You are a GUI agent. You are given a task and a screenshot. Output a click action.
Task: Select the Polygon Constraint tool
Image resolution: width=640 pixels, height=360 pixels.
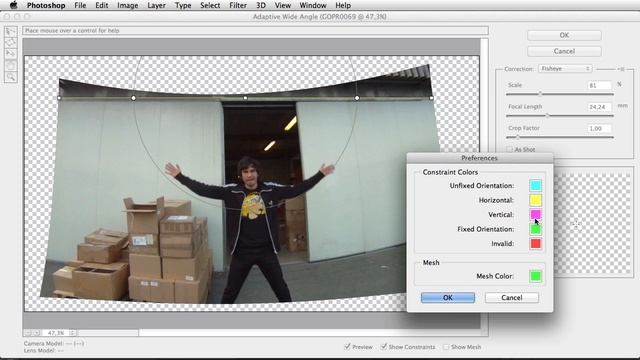click(x=11, y=42)
